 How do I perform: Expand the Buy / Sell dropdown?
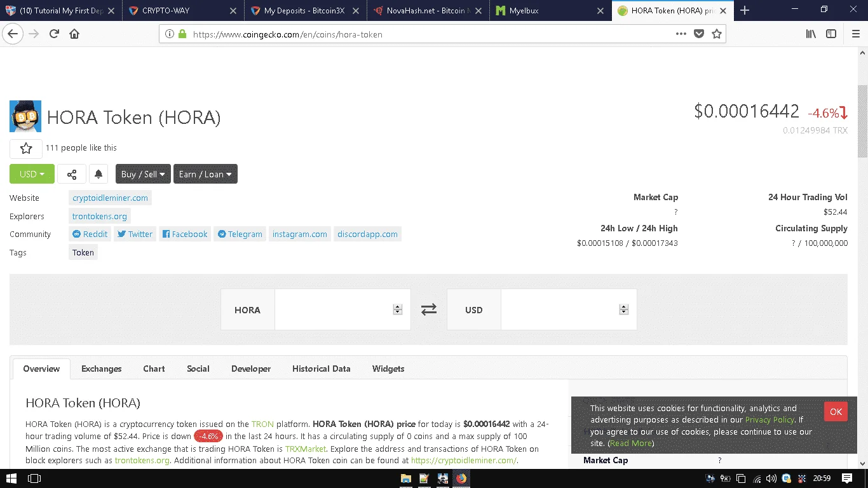[143, 174]
